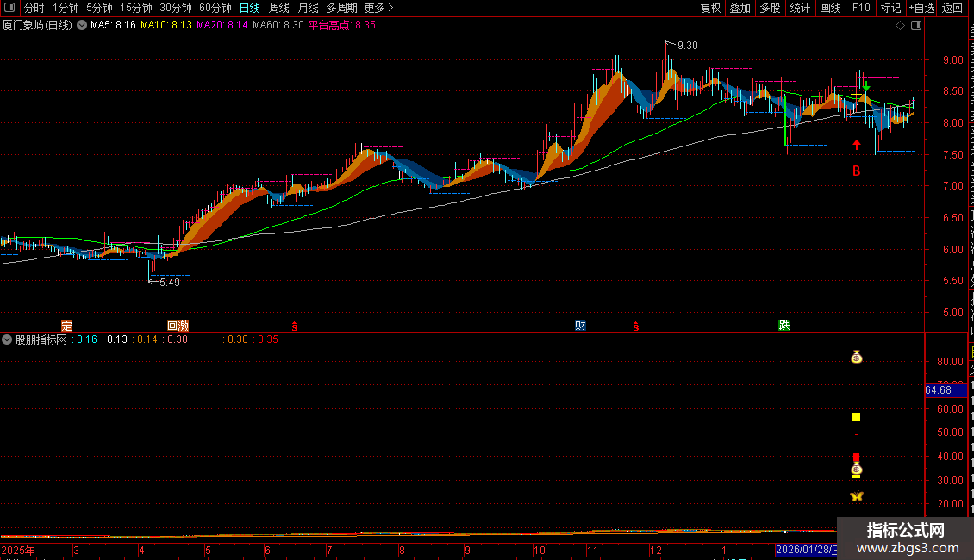The image size is (974, 560).
Task: Click the yellow square indicator marker
Action: (x=856, y=417)
